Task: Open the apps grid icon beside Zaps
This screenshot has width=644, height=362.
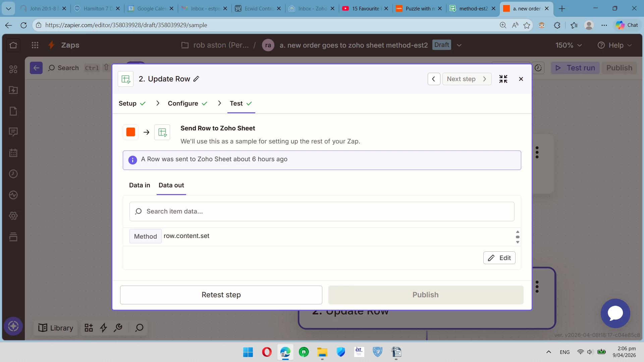Action: pyautogui.click(x=35, y=45)
